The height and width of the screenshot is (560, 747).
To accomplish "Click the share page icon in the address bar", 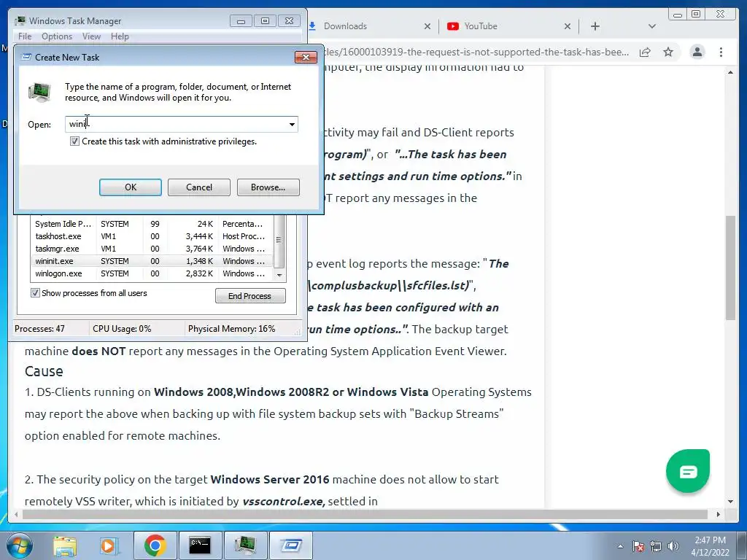I will tap(645, 52).
